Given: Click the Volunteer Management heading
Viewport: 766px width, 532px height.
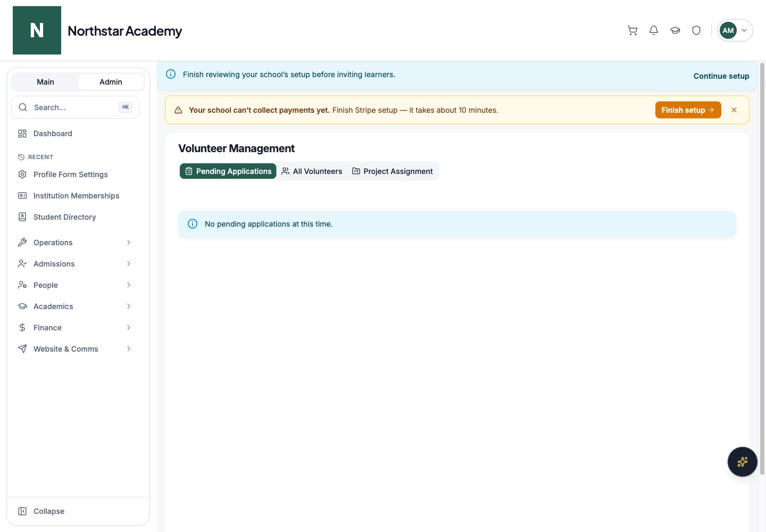Looking at the screenshot, I should (236, 148).
